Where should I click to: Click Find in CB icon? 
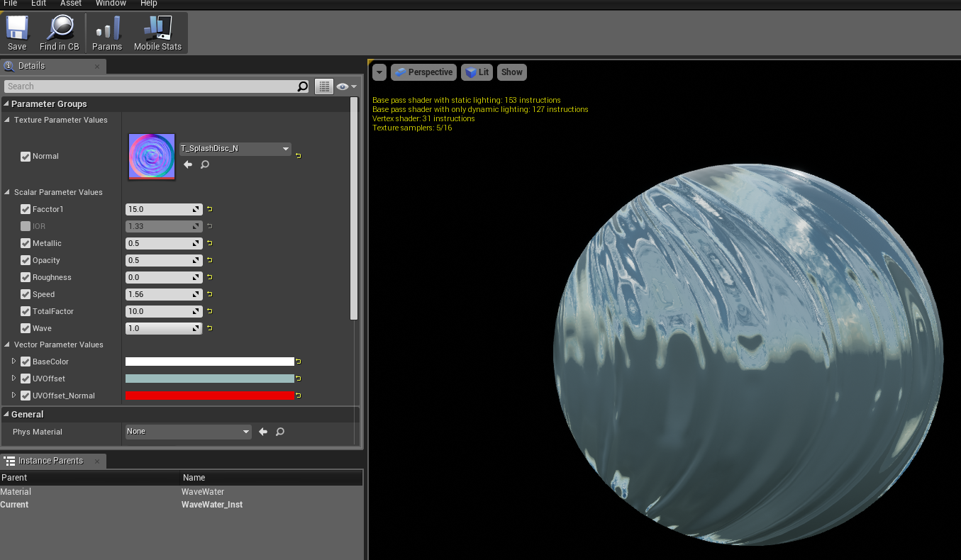click(60, 33)
